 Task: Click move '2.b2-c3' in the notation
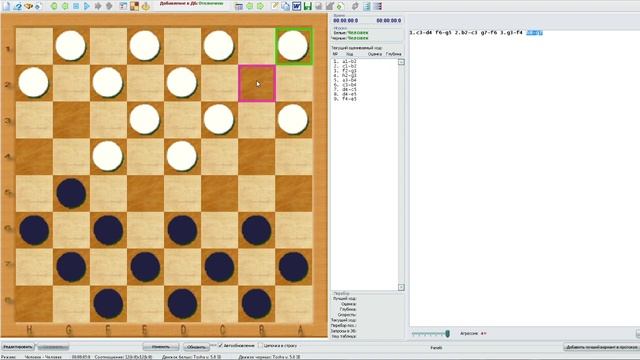466,33
